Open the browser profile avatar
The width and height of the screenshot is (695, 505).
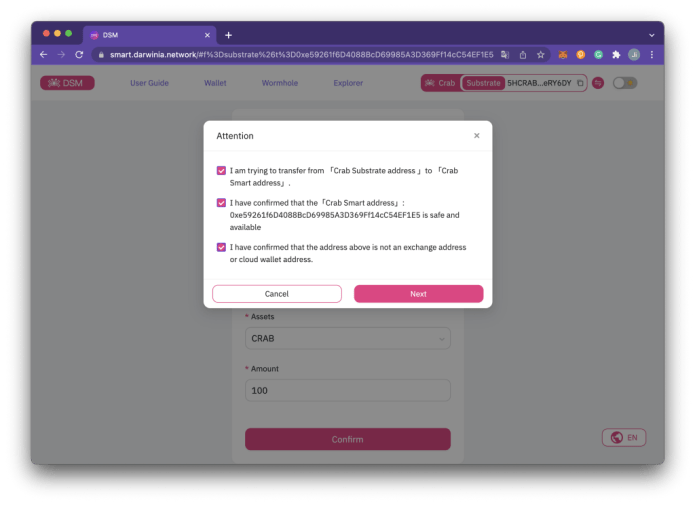point(634,55)
